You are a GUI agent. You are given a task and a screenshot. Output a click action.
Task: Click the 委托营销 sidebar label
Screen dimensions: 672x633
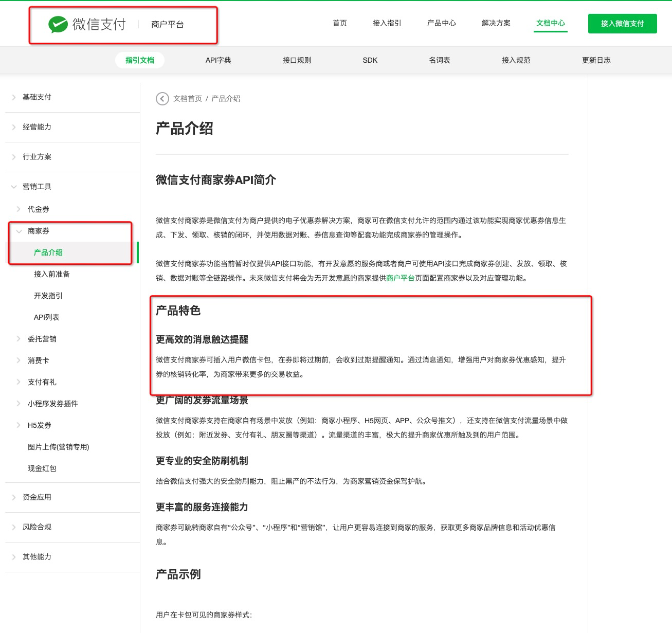[x=42, y=339]
